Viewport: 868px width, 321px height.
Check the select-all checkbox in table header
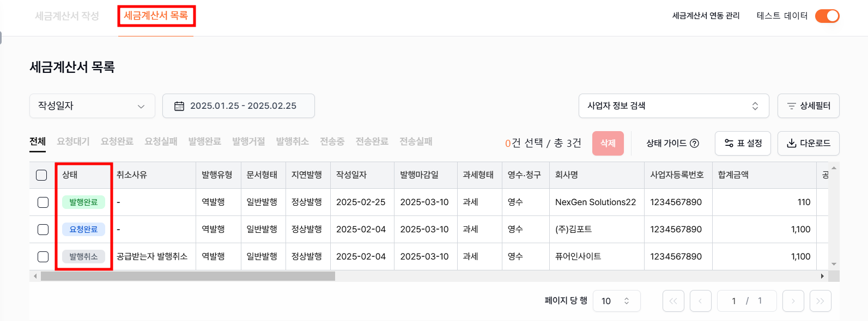coord(41,175)
